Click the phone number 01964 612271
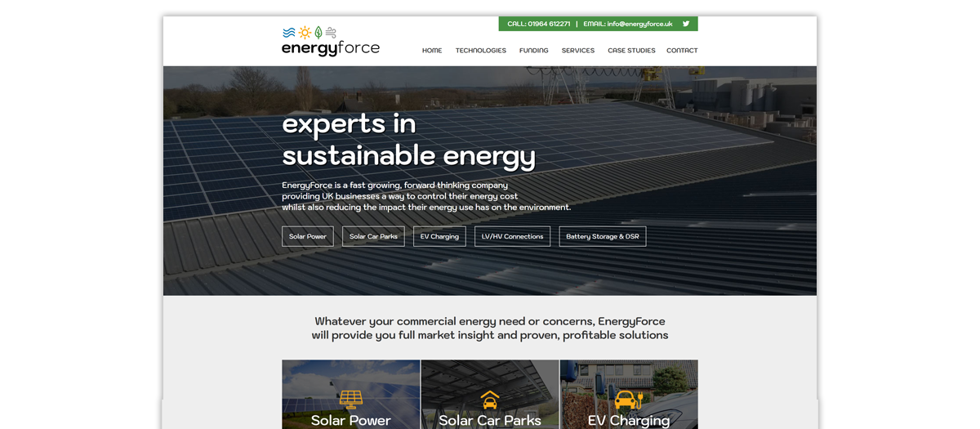 point(550,24)
